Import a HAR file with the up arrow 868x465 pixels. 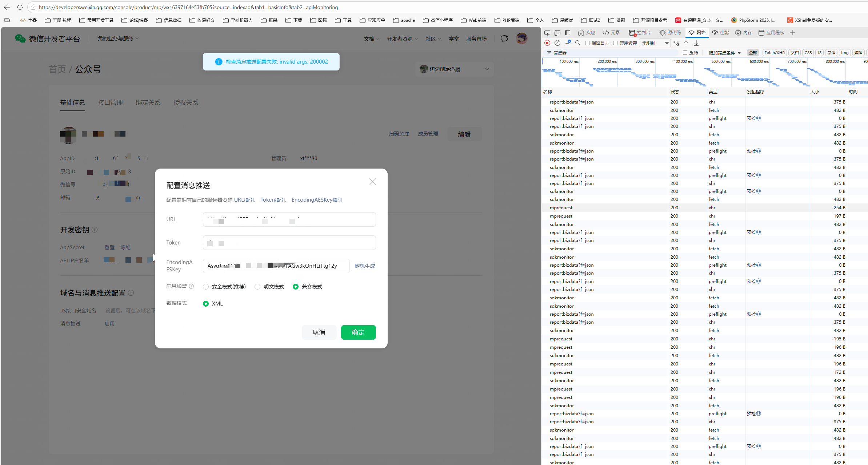686,43
